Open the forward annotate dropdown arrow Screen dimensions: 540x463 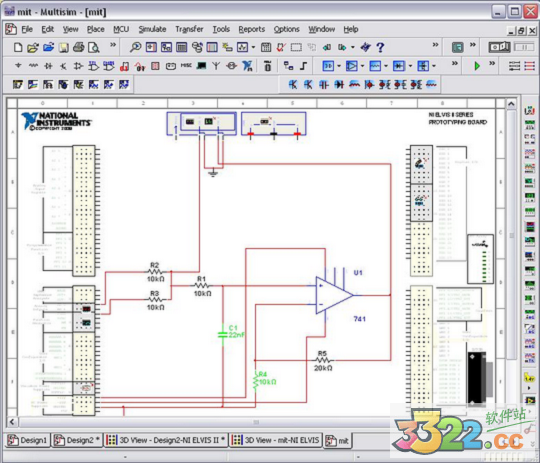point(353,47)
